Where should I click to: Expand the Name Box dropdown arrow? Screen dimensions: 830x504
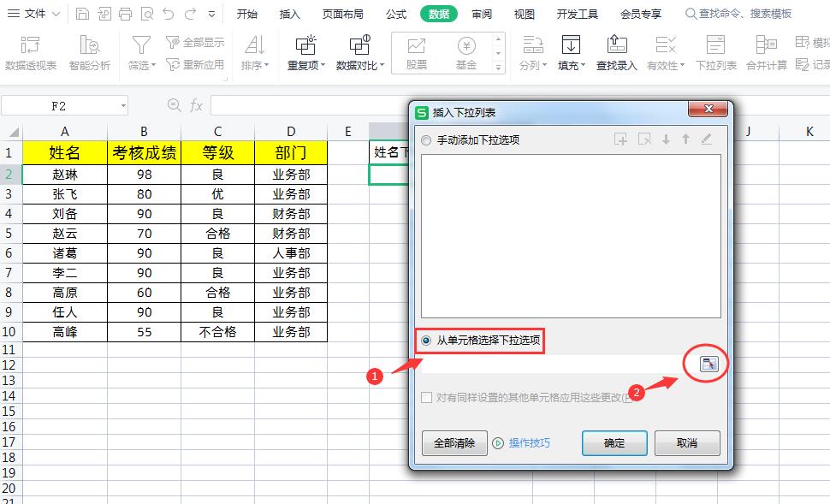[123, 106]
